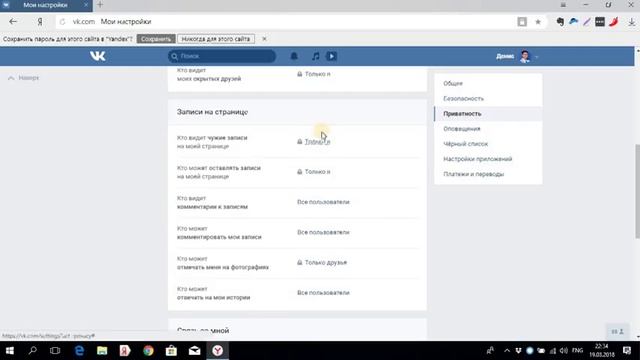Click the 'Сохранить' password button
Image resolution: width=640 pixels, height=360 pixels.
tap(156, 39)
